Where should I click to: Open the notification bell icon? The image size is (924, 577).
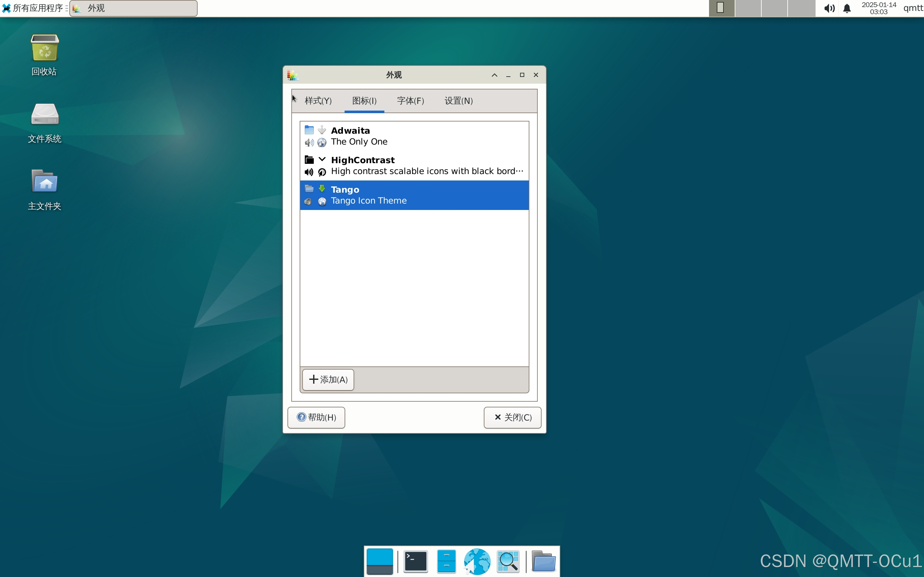(847, 8)
